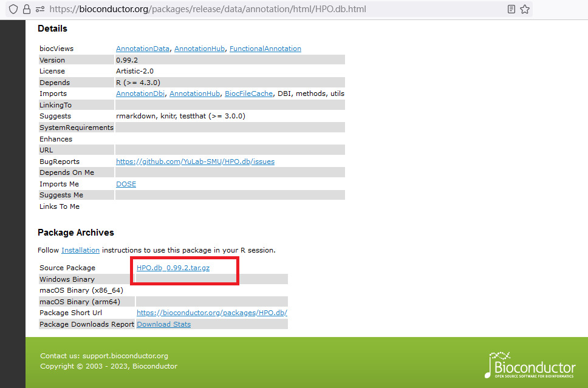Click the URL text in the address bar
This screenshot has width=588, height=388.
point(207,9)
